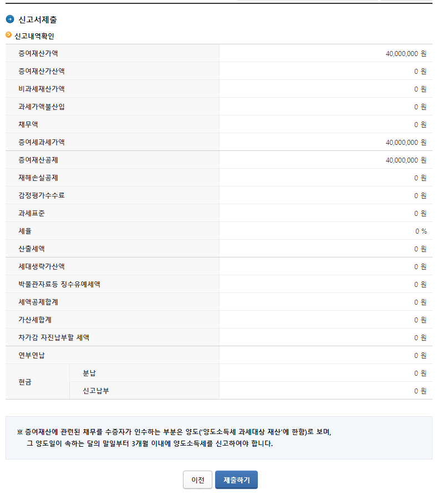Viewport: 448px width, 495px height.
Task: Click the 이전 previous button
Action: pos(197,479)
